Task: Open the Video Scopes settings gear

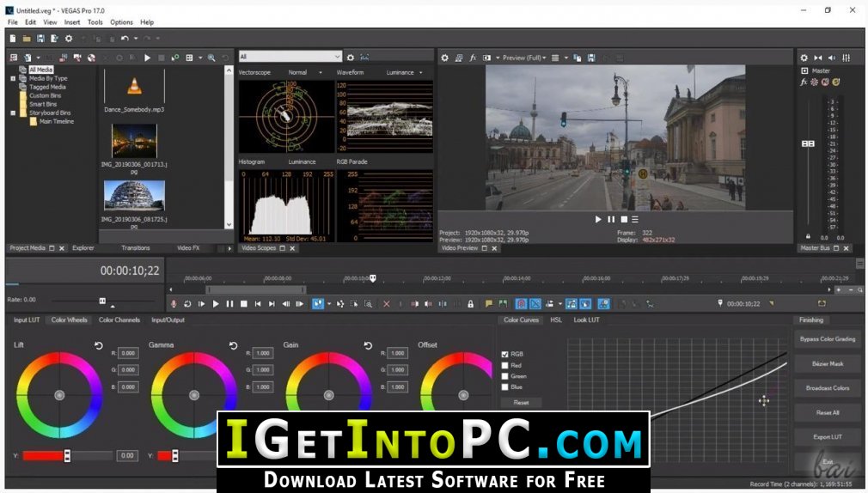Action: pos(351,57)
